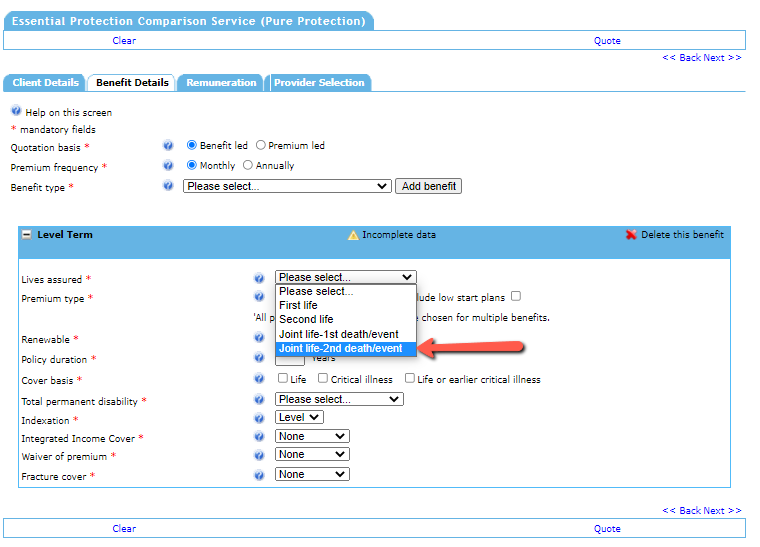760x547 pixels.
Task: Choose Annually premium frequency
Action: tap(248, 166)
